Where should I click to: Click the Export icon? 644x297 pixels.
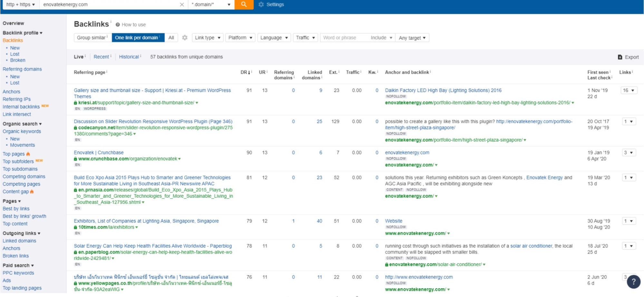(620, 57)
